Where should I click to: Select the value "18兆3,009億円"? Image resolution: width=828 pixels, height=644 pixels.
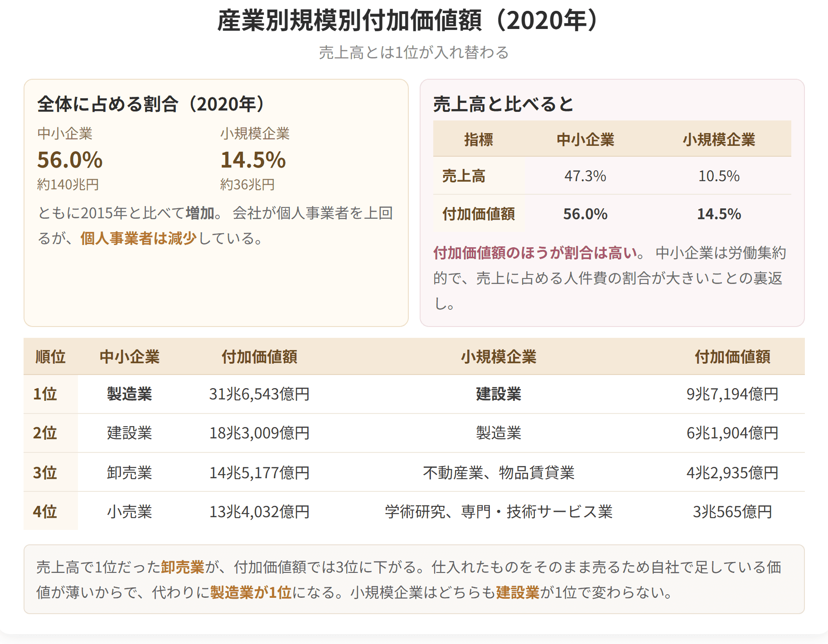[x=259, y=433]
